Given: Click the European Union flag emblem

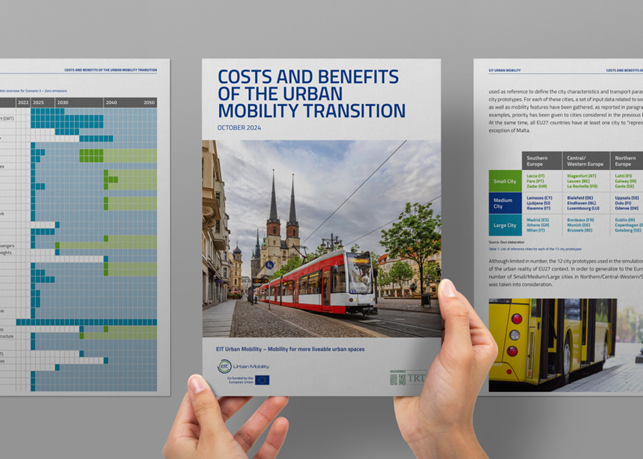Looking at the screenshot, I should [262, 380].
